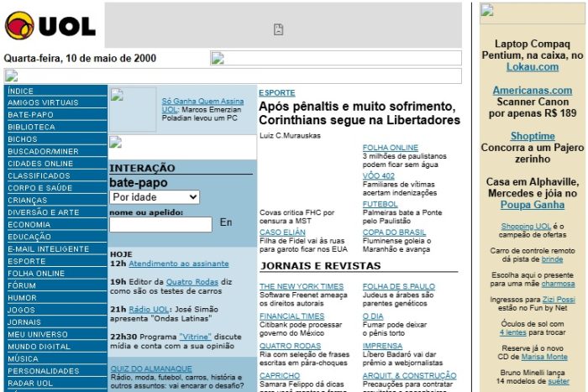The width and height of the screenshot is (588, 392).
Task: Go to FÓRUM section
Action: tap(22, 285)
